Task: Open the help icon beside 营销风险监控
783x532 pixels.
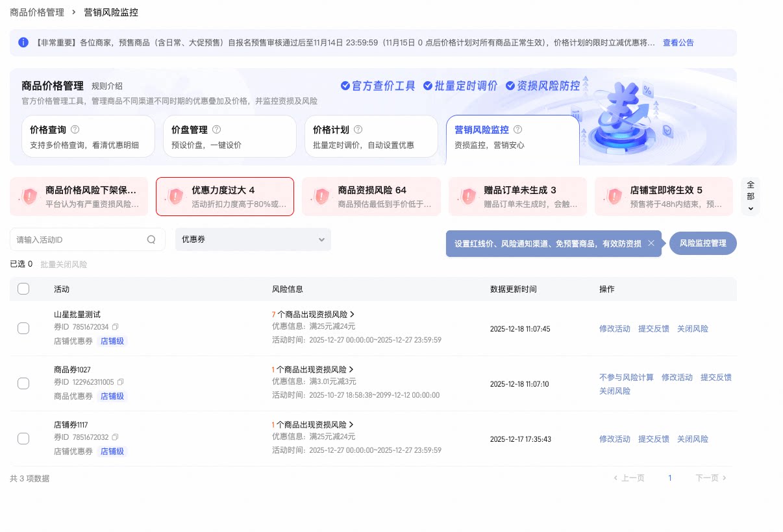Action: [517, 129]
